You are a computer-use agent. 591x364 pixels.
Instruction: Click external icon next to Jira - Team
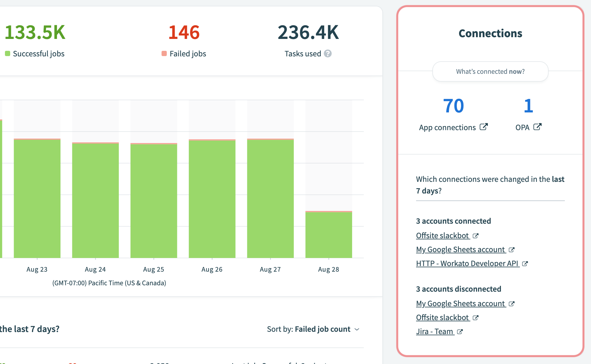(x=460, y=332)
